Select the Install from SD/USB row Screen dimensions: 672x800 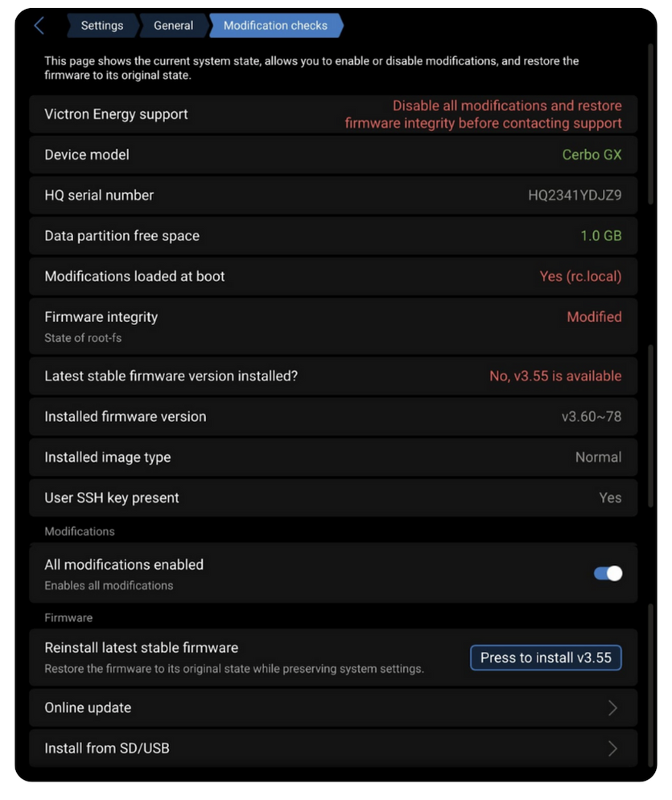click(x=322, y=748)
